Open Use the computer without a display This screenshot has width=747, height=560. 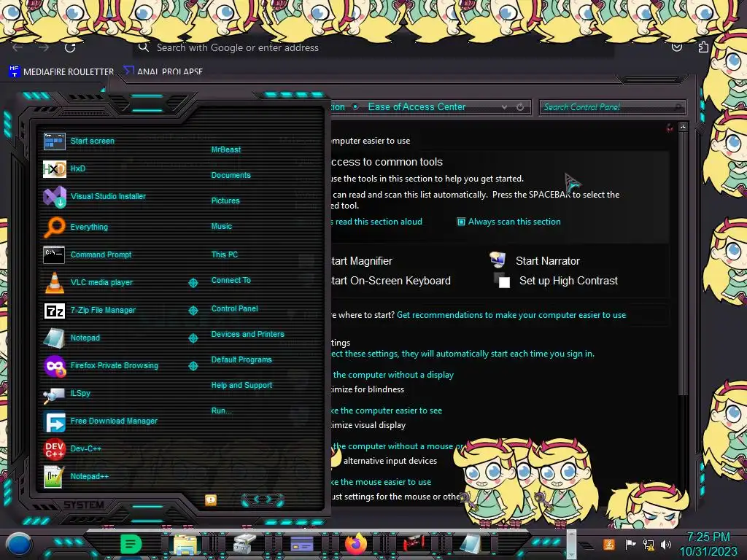pos(392,375)
